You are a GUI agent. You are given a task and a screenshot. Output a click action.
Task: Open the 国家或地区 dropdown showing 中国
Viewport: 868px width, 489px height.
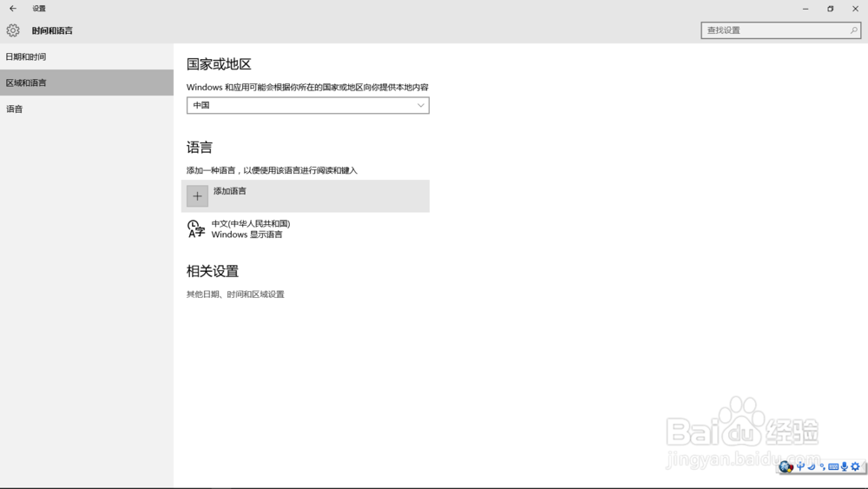tap(308, 105)
